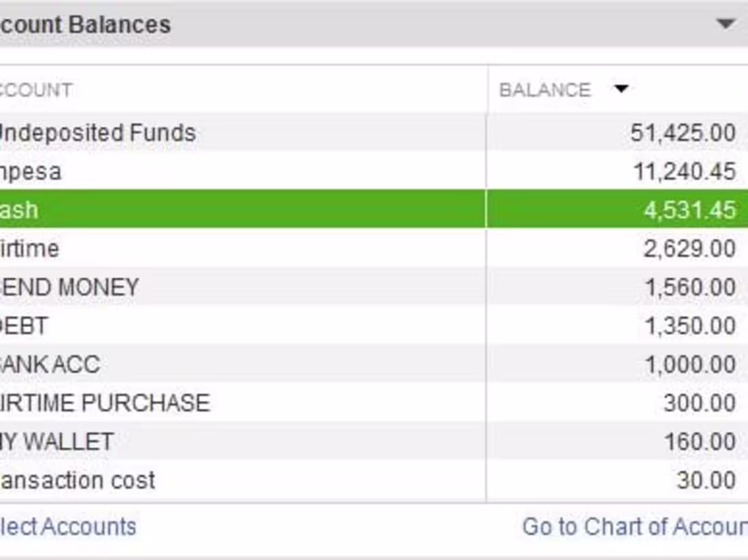Click the 4,531.45 highlighted balance
The width and height of the screenshot is (748, 560).
[690, 209]
